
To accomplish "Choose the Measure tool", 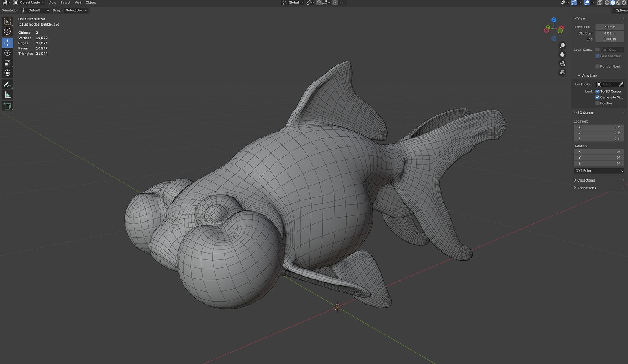I will 8,95.
